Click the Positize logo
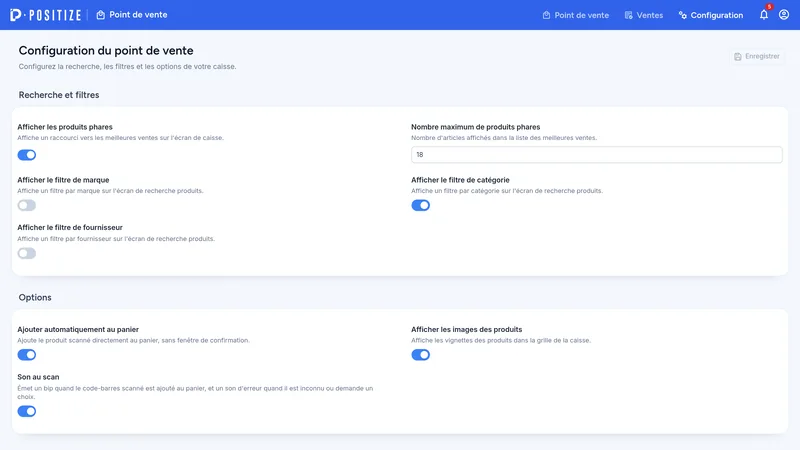 pos(45,15)
